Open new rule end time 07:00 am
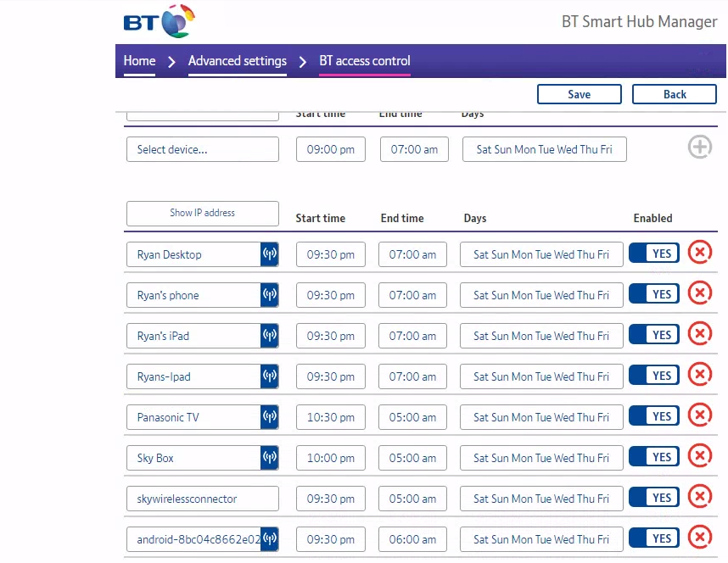 pos(414,149)
